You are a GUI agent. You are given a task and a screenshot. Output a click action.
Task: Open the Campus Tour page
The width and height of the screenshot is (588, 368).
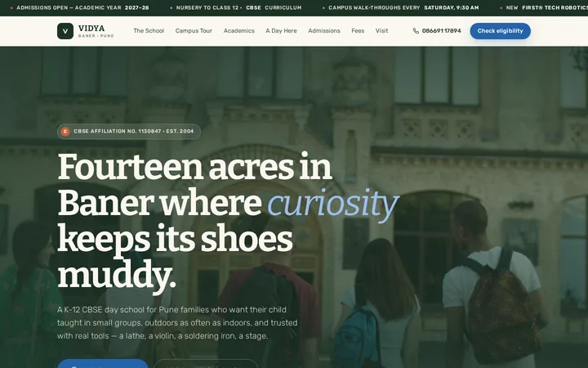coord(194,31)
